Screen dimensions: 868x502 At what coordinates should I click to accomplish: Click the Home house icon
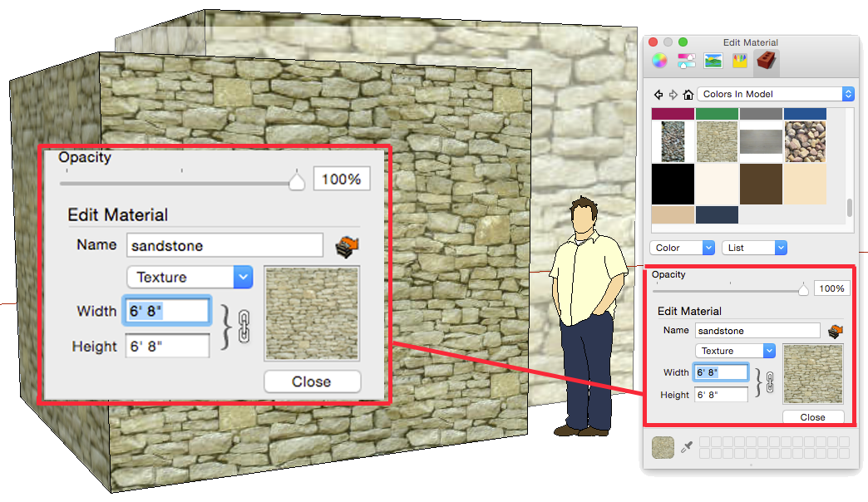pyautogui.click(x=688, y=95)
